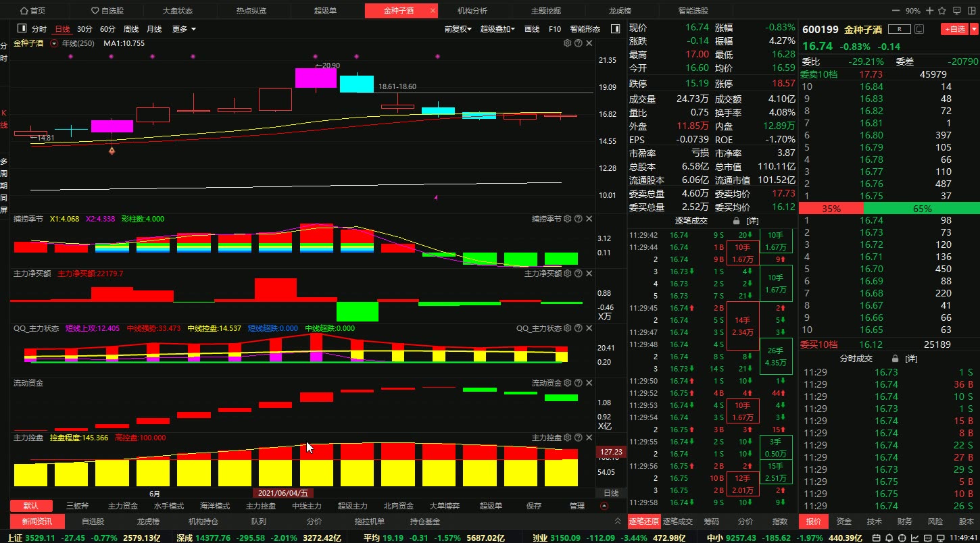Switch chart to 分时 view
Viewport: 980px width, 543px height.
(39, 29)
